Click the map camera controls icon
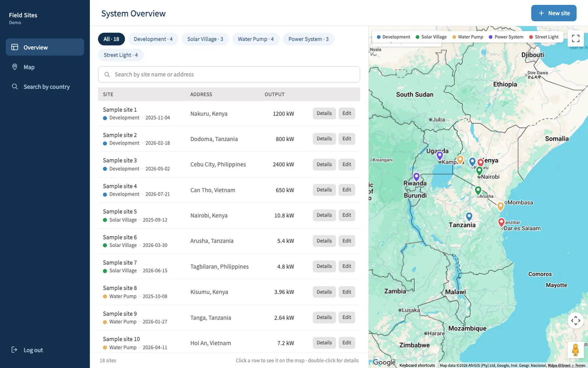The width and height of the screenshot is (588, 368). click(x=576, y=321)
